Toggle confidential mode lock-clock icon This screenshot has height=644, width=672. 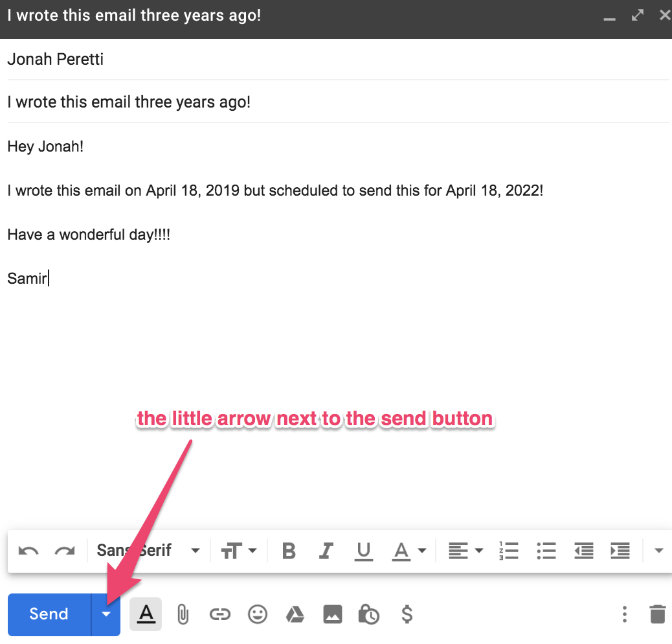368,614
